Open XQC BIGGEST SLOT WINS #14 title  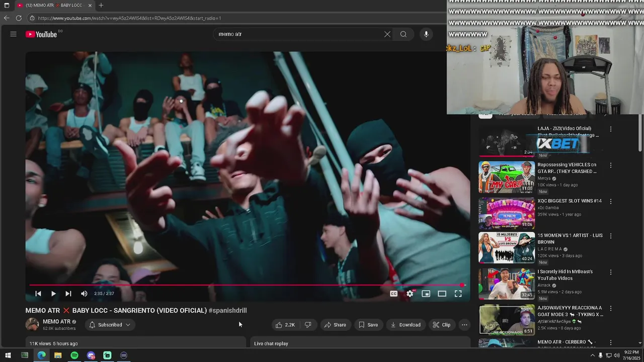pyautogui.click(x=570, y=201)
